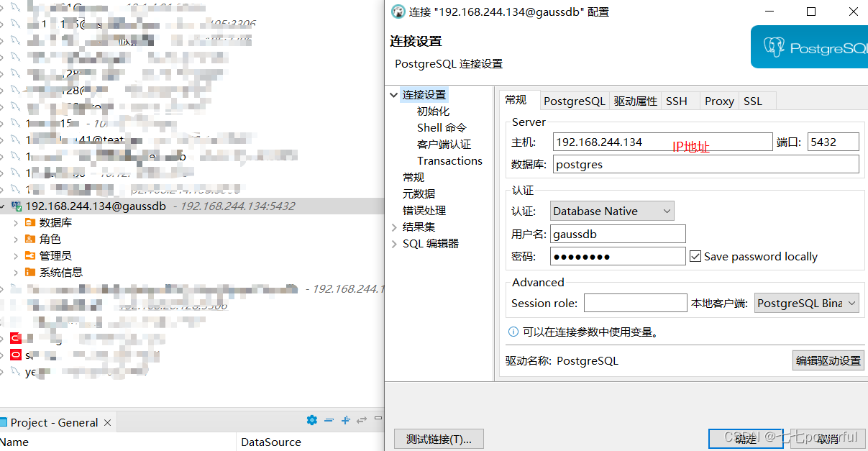Select Transactions in settings tree

[x=449, y=161]
